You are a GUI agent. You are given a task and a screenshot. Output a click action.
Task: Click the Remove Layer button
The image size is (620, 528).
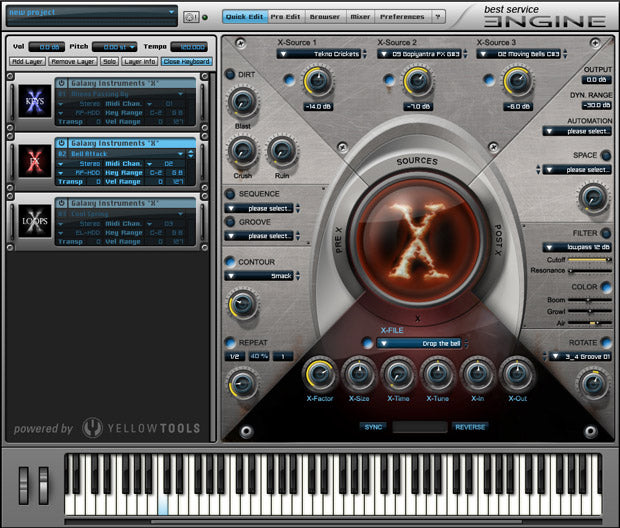pos(73,61)
